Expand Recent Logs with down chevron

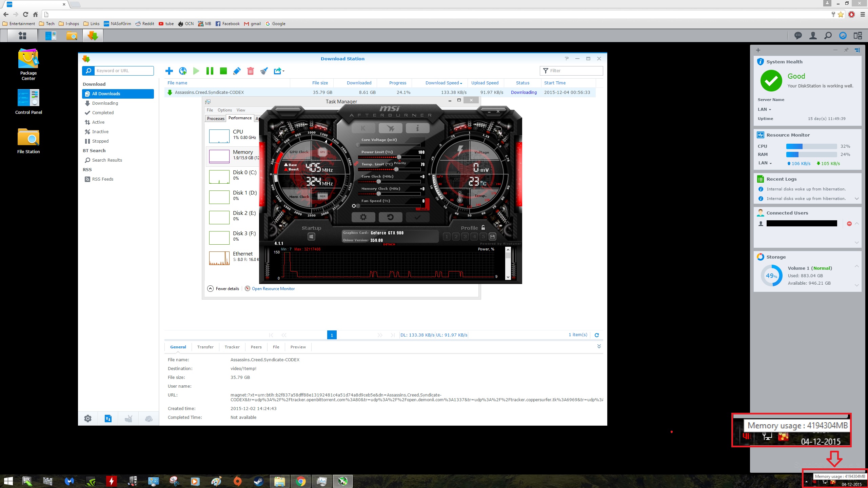(x=857, y=199)
